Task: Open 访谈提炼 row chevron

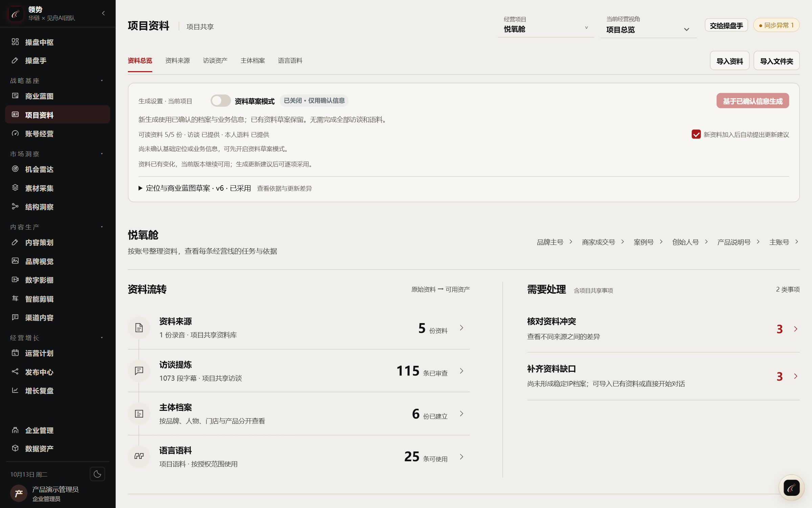Action: click(x=461, y=371)
